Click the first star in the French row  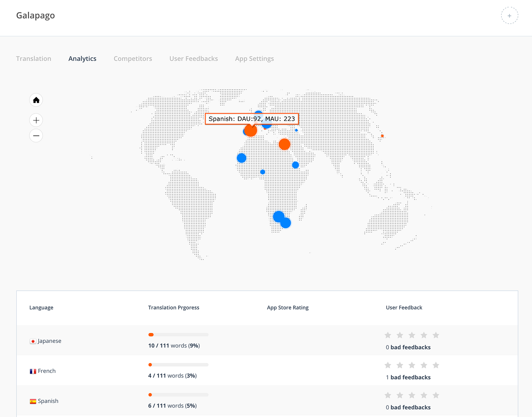pos(388,365)
